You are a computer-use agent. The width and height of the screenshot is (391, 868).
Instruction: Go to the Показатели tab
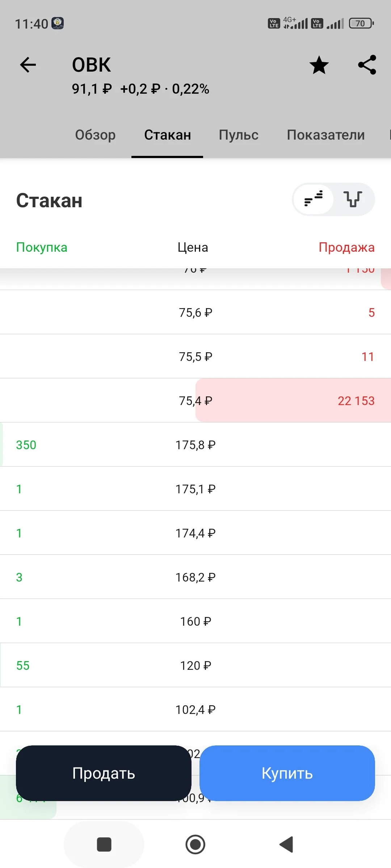(326, 135)
